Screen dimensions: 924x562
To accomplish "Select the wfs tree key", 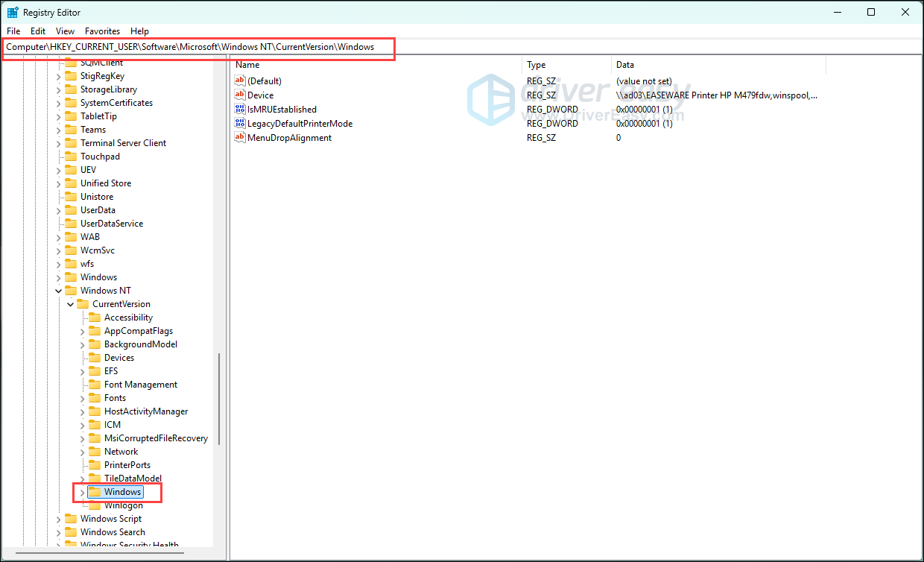I will pos(87,264).
